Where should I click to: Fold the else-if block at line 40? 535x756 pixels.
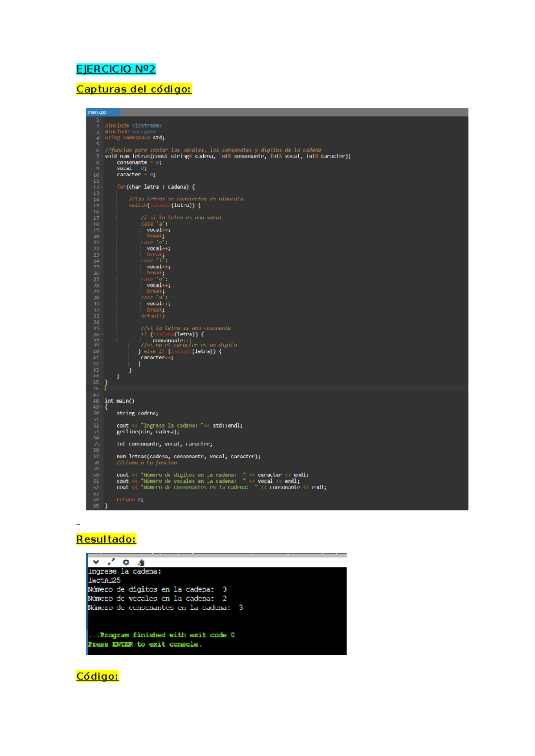pos(102,352)
